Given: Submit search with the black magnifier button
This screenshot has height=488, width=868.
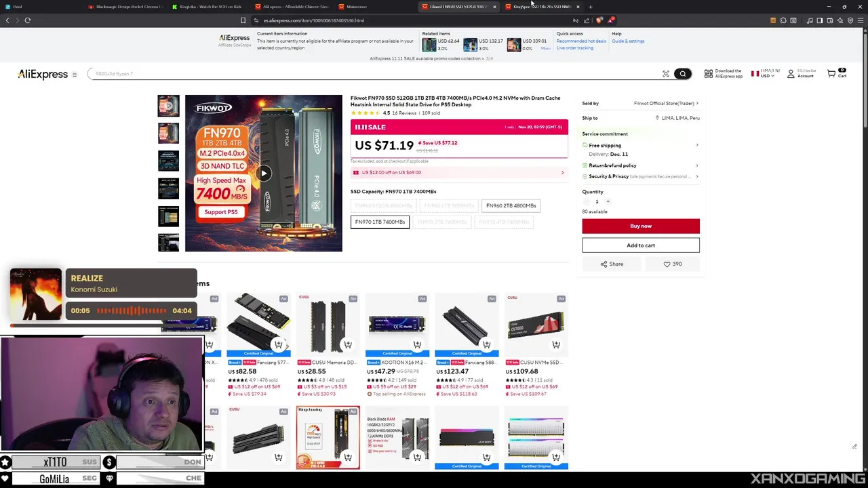Looking at the screenshot, I should (x=683, y=74).
